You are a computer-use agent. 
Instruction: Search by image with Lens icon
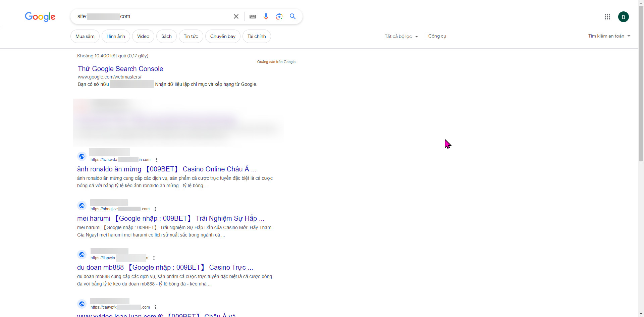[x=279, y=16]
